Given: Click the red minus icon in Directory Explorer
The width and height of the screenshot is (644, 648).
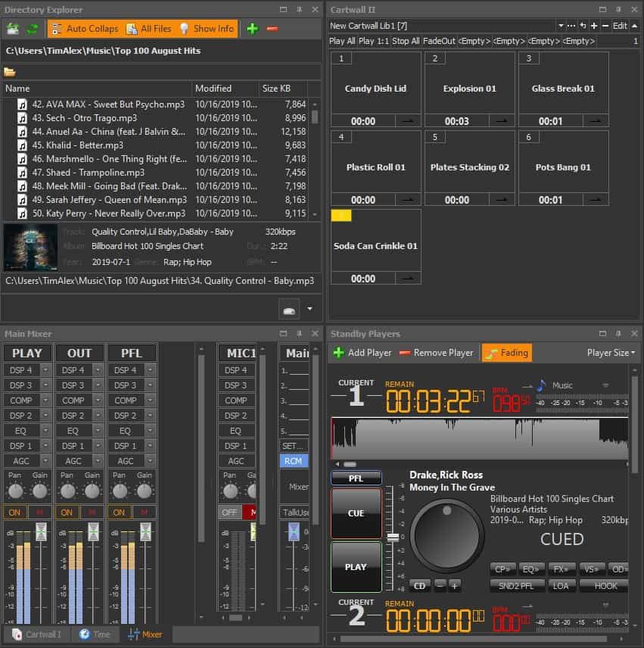Looking at the screenshot, I should [272, 29].
